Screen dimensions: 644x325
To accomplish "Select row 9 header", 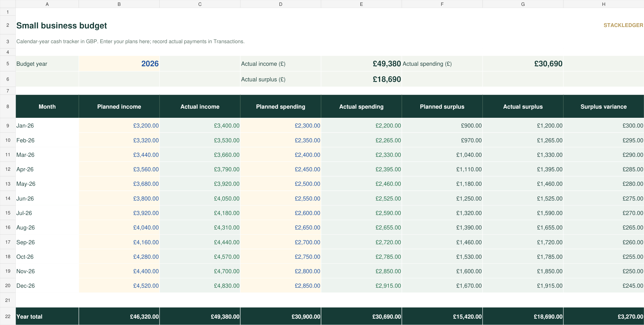I will click(x=8, y=126).
